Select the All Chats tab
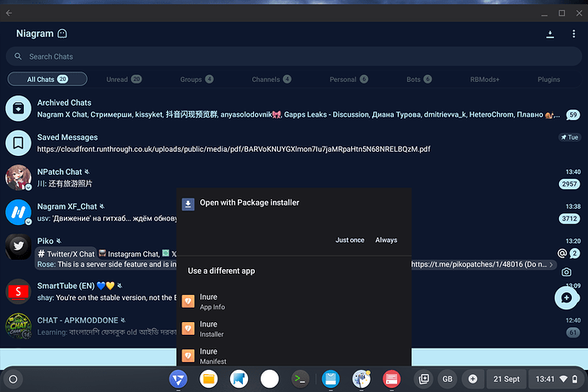This screenshot has height=392, width=588. click(x=47, y=79)
